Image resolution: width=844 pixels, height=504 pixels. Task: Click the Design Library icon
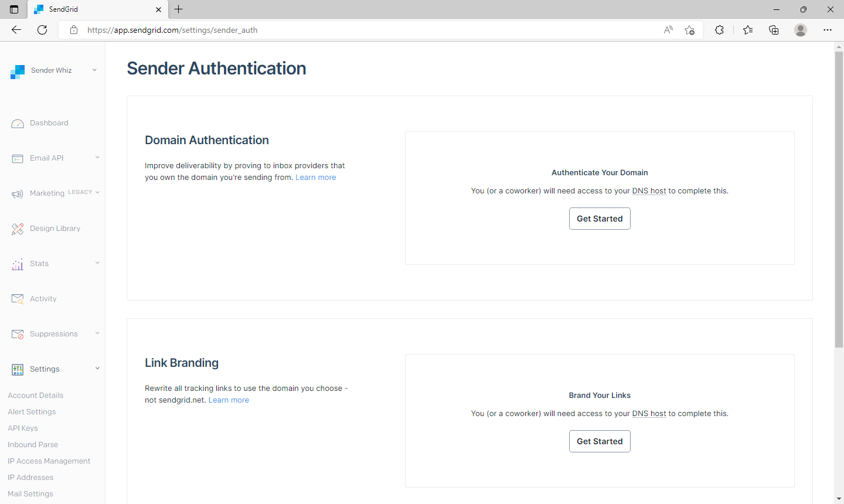[x=18, y=229]
